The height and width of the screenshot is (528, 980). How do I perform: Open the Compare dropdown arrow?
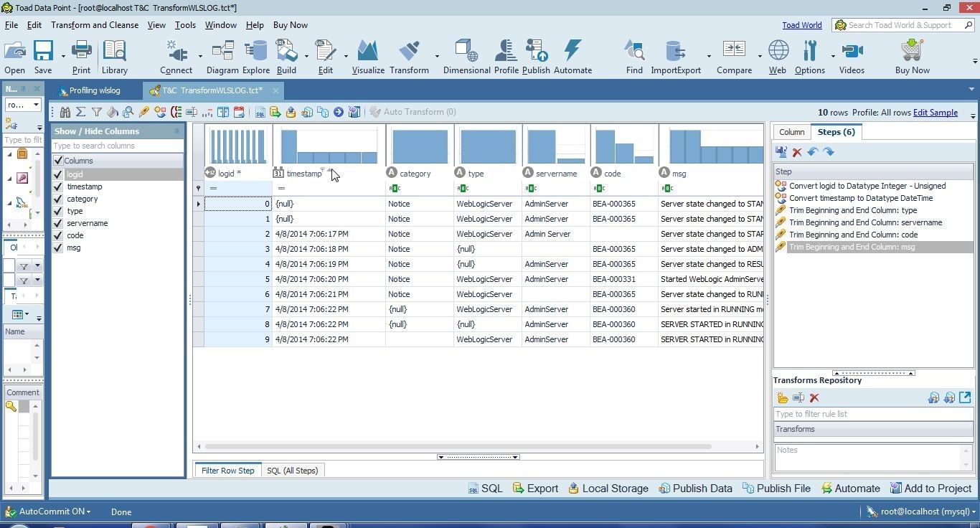coord(760,56)
